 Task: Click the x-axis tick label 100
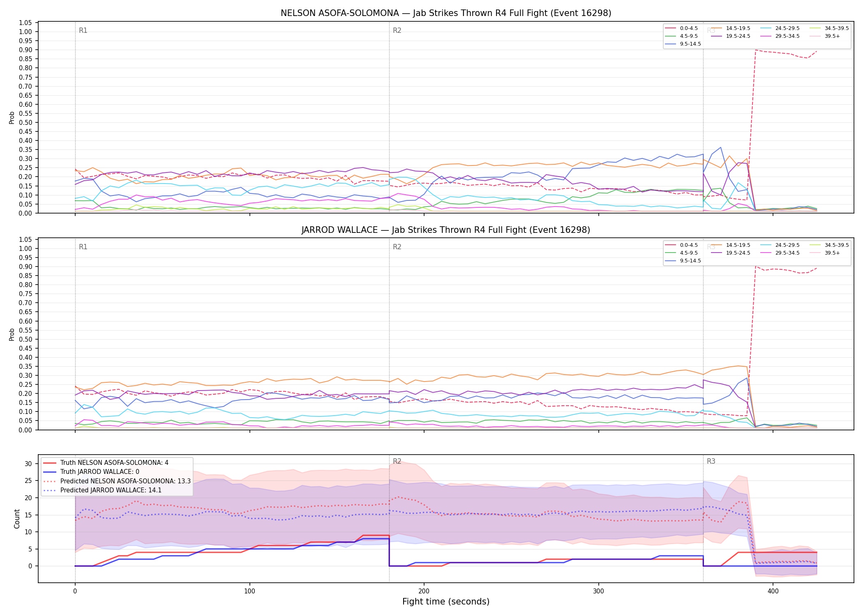pos(249,591)
